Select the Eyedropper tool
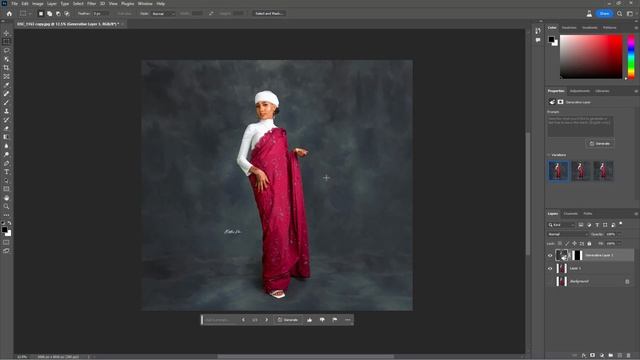Image resolution: width=640 pixels, height=360 pixels. (6, 85)
